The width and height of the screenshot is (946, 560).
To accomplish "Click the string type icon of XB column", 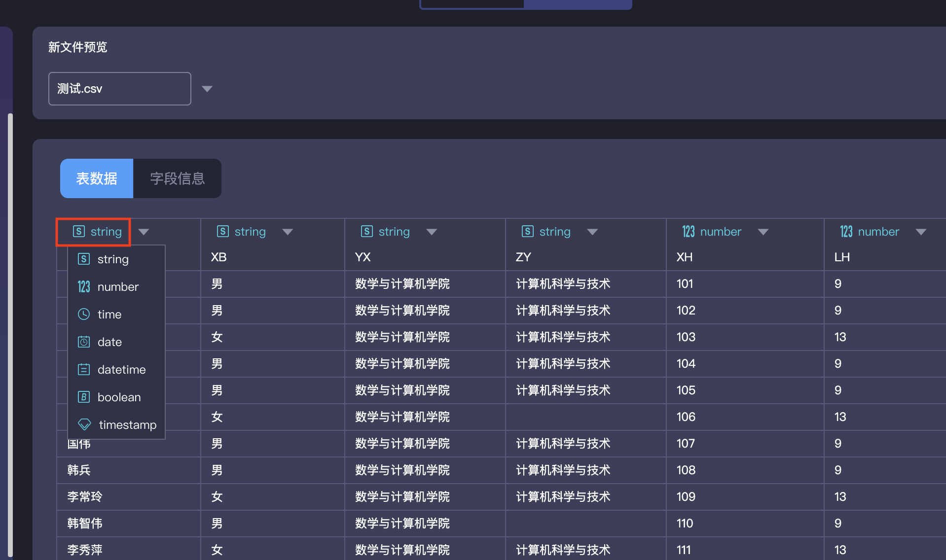I will tap(223, 231).
